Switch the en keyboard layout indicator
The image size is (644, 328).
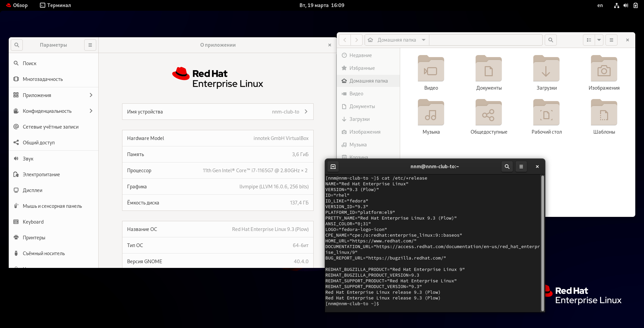coord(600,5)
